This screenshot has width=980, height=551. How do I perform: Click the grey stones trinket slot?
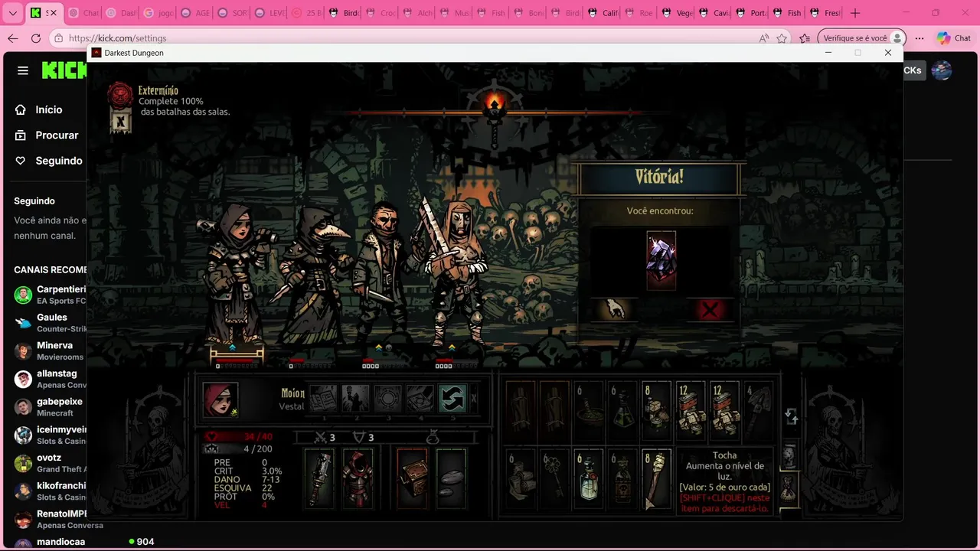point(451,478)
